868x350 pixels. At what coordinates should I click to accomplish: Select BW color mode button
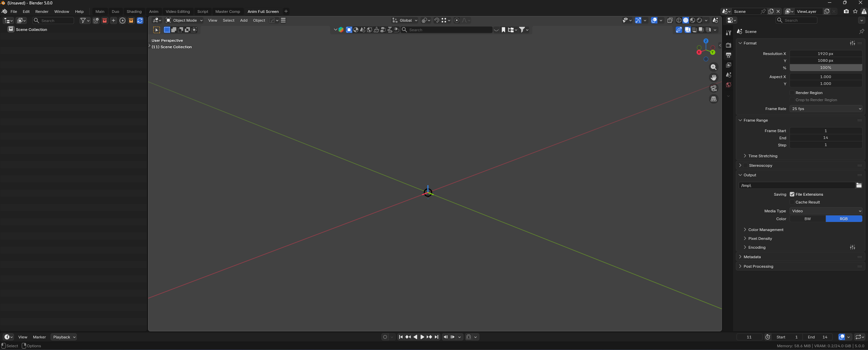point(808,219)
